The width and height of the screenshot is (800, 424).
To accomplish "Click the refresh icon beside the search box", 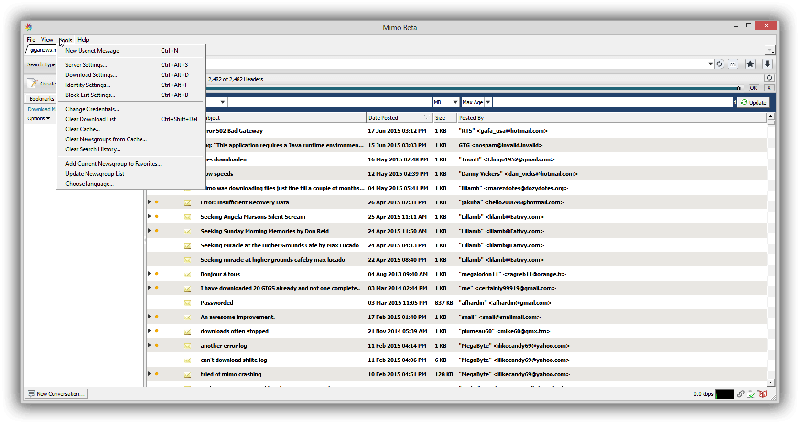I will point(720,64).
